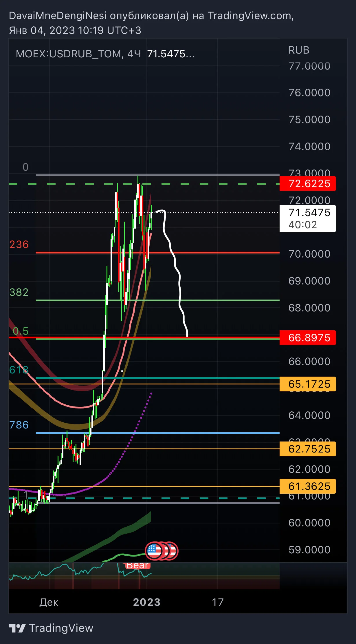
Task: Click the front US flag economic event icon
Action: (154, 551)
